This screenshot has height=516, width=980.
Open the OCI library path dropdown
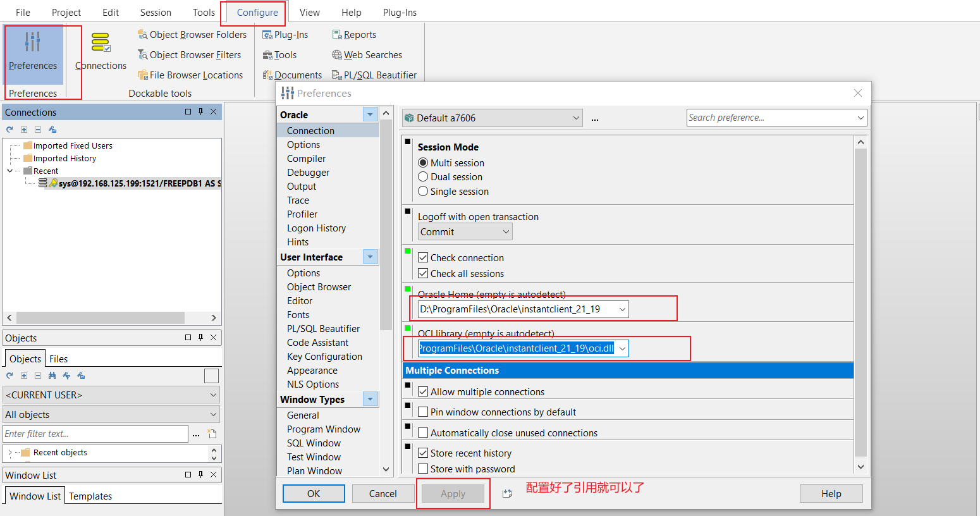pyautogui.click(x=623, y=348)
